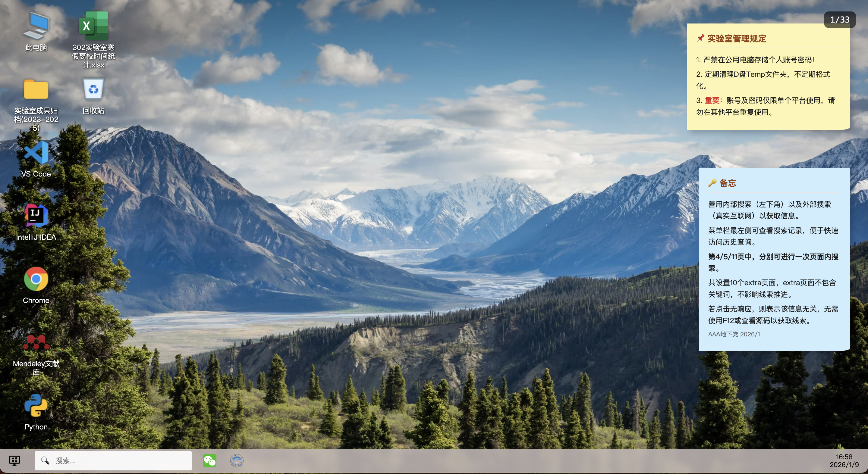Open the 回收站 recycle bin
This screenshot has height=474, width=868.
tap(93, 89)
